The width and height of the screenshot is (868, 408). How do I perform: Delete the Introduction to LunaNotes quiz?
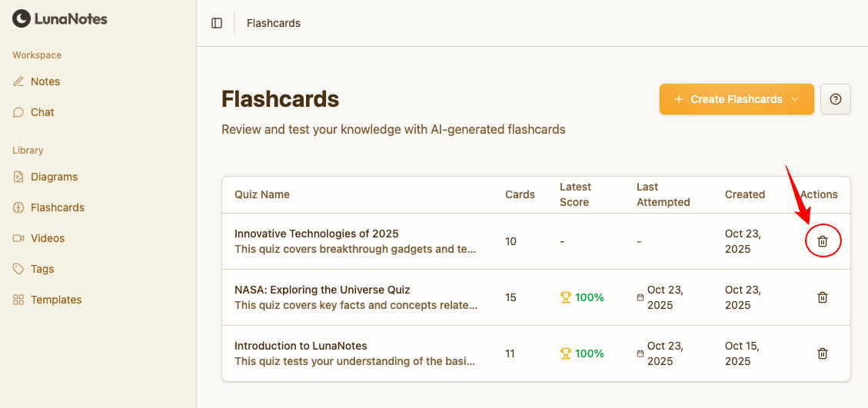[x=823, y=353]
